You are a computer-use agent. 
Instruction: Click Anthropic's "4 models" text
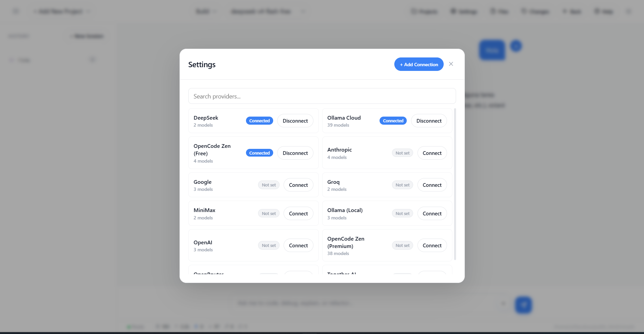[x=337, y=157]
